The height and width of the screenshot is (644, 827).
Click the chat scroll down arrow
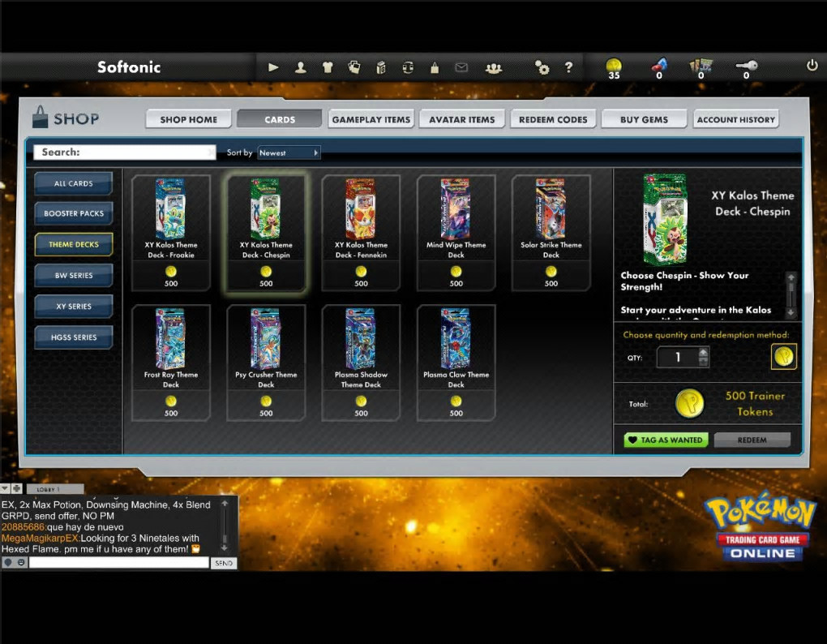pyautogui.click(x=225, y=548)
